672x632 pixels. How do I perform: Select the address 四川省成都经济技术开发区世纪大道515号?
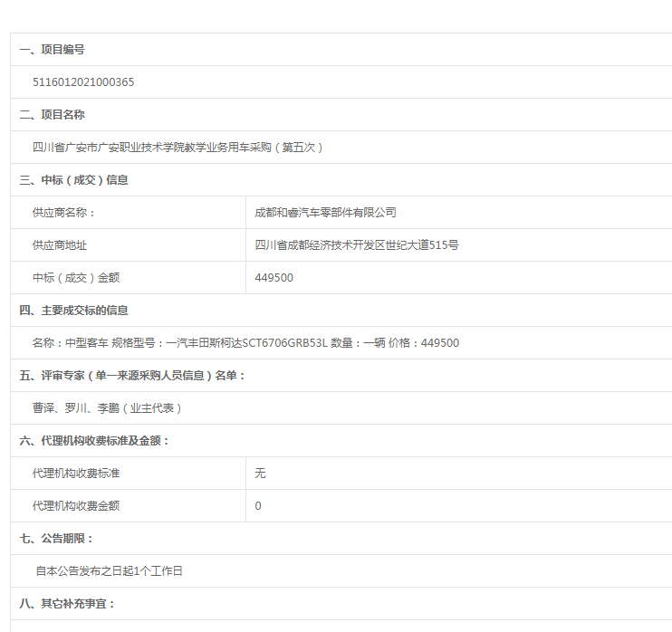point(357,245)
